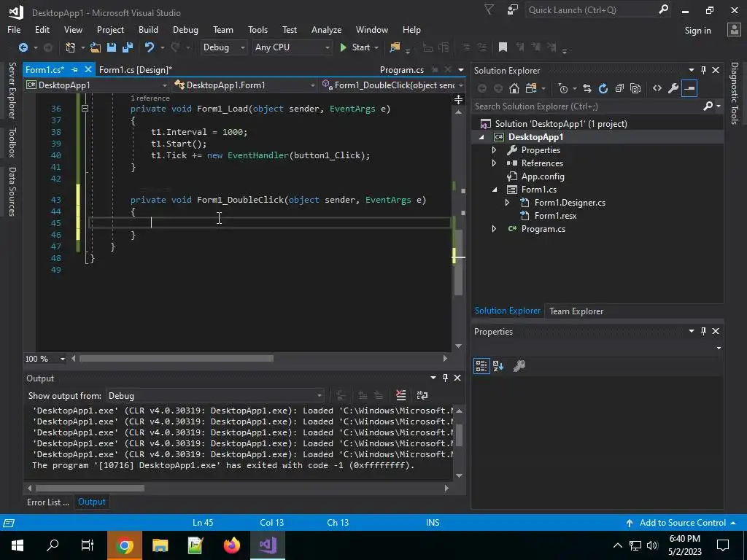Click the Categorized view icon in Properties panel
This screenshot has width=747, height=560.
[481, 366]
